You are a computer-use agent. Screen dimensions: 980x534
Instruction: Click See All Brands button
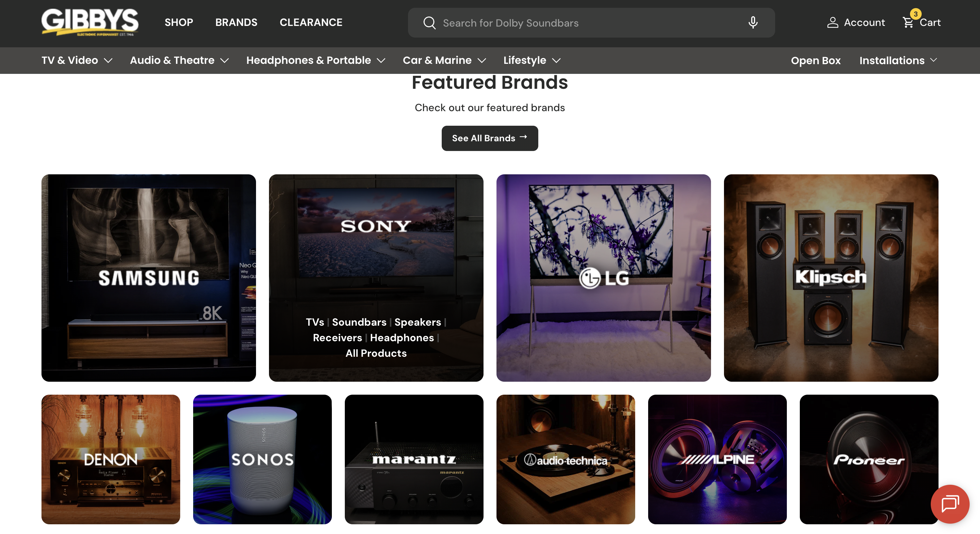(x=490, y=138)
